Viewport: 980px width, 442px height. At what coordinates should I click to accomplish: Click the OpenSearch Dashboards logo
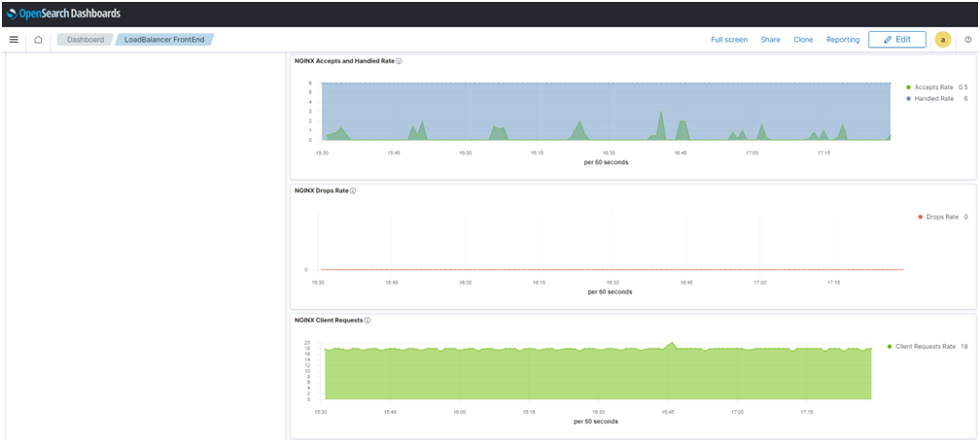point(64,13)
